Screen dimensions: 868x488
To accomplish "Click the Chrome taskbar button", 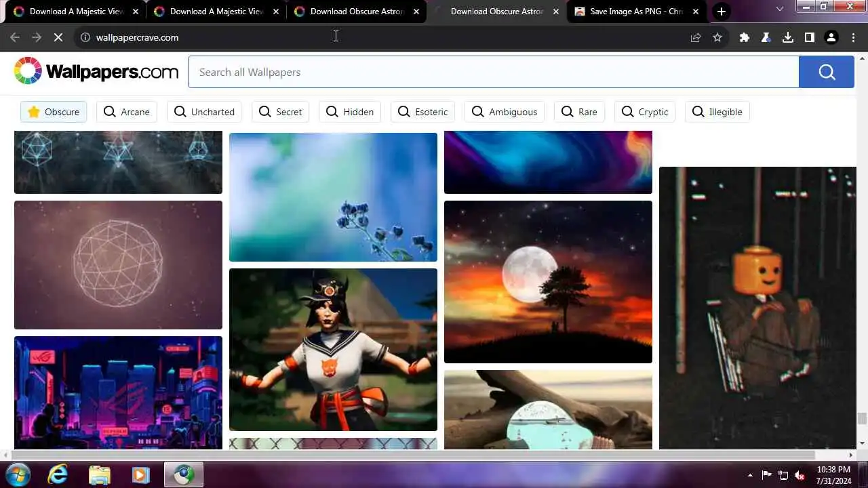I will point(183,474).
